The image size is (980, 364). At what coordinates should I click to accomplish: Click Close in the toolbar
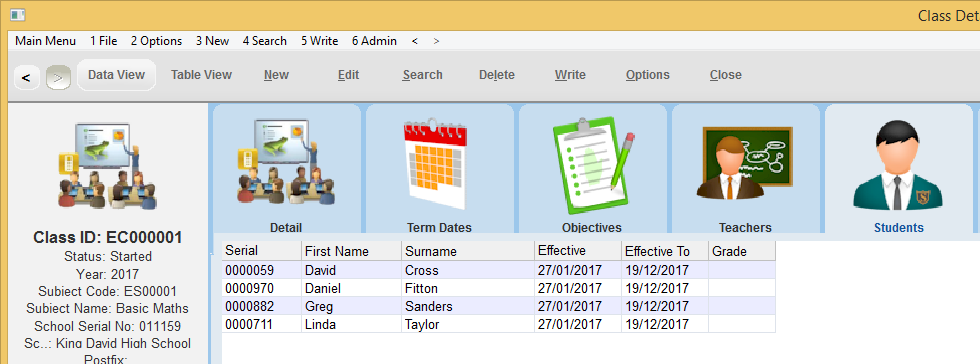click(x=726, y=75)
